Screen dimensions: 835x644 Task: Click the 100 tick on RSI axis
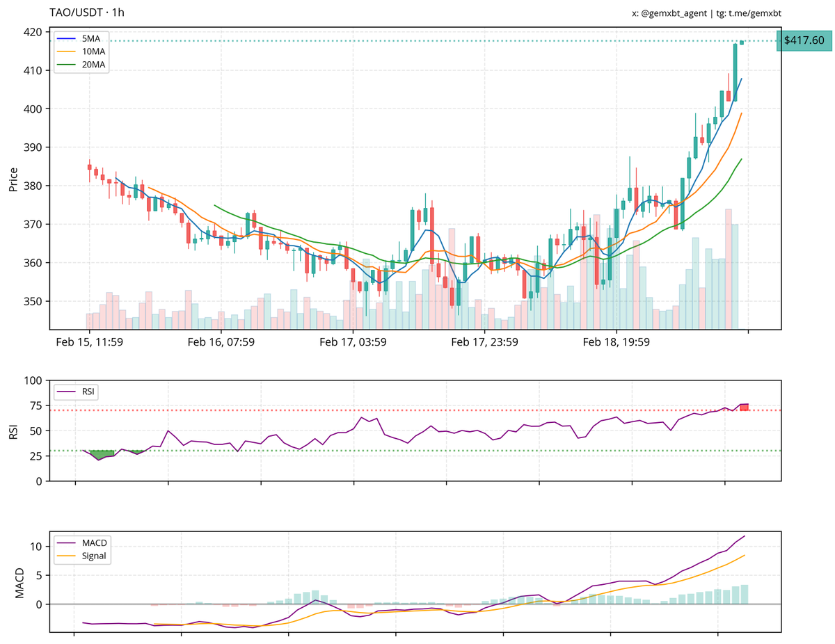point(34,380)
